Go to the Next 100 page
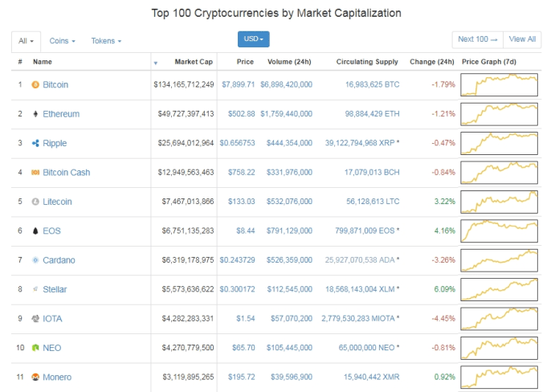This screenshot has width=559, height=392. click(x=477, y=39)
